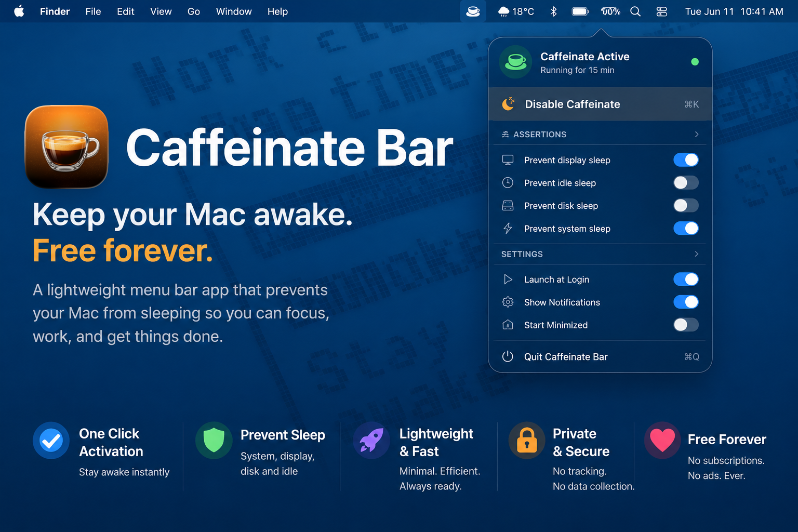Click the disk drive icon for Prevent disk sleep
798x532 pixels.
coord(508,206)
